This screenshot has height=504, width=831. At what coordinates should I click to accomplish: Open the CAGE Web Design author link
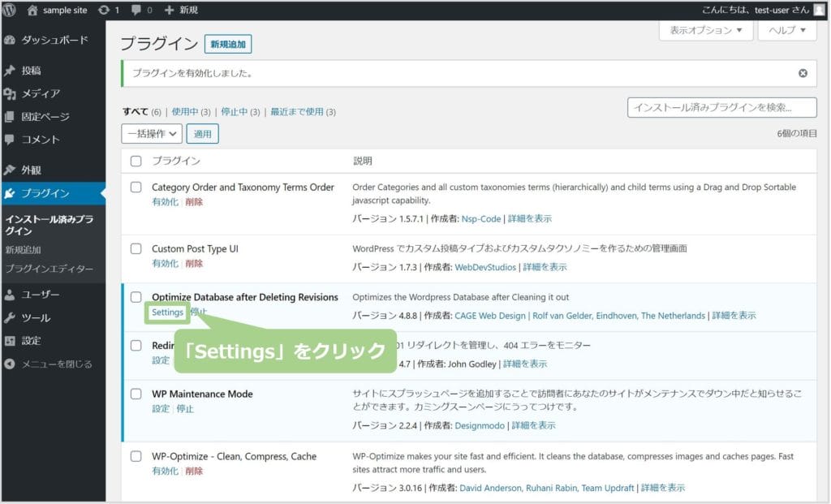[x=490, y=316]
